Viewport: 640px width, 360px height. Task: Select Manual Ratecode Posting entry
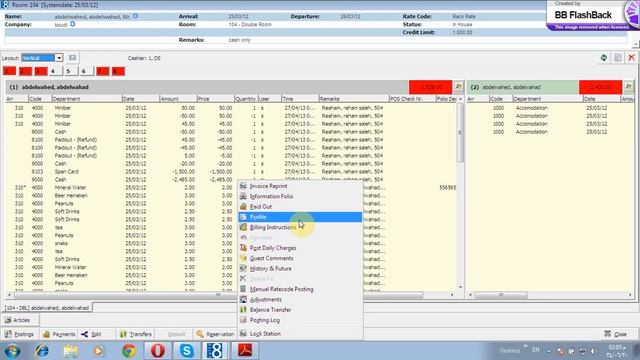point(281,289)
